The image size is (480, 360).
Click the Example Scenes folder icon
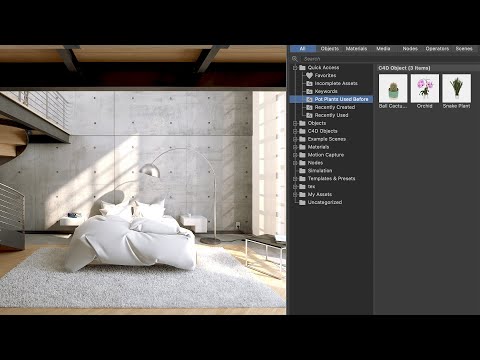tap(302, 139)
